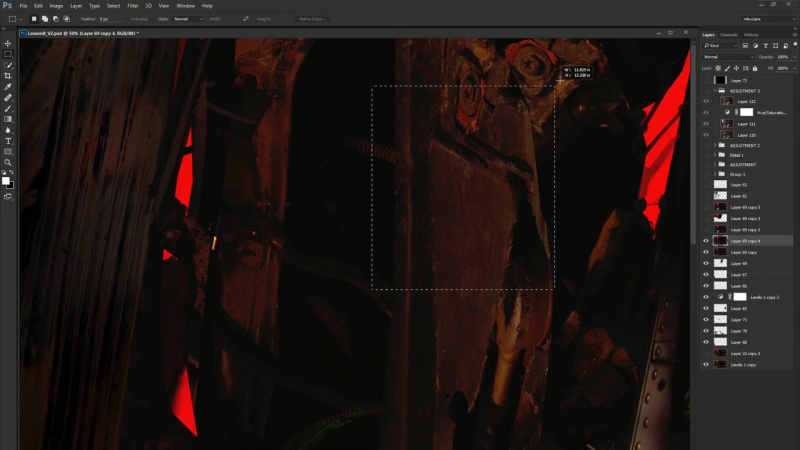Click the foreground color swatch

[6, 180]
